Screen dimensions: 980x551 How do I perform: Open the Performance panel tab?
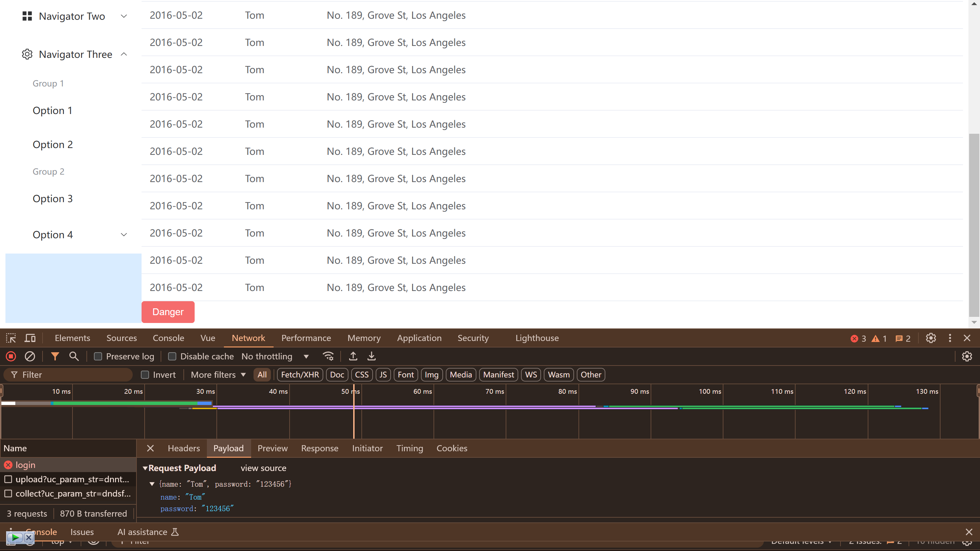click(306, 338)
